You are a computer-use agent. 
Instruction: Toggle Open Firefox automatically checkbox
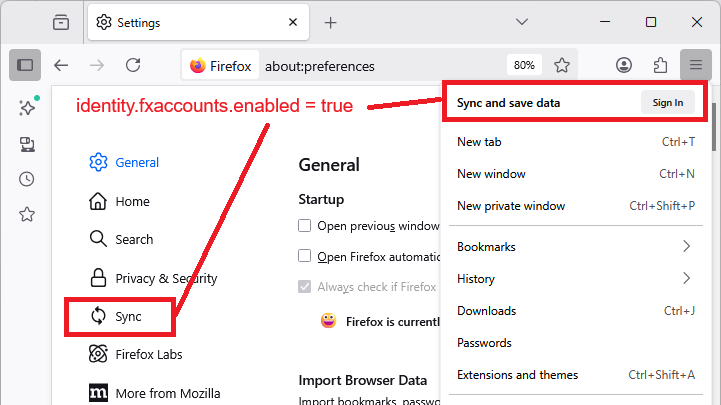click(305, 256)
